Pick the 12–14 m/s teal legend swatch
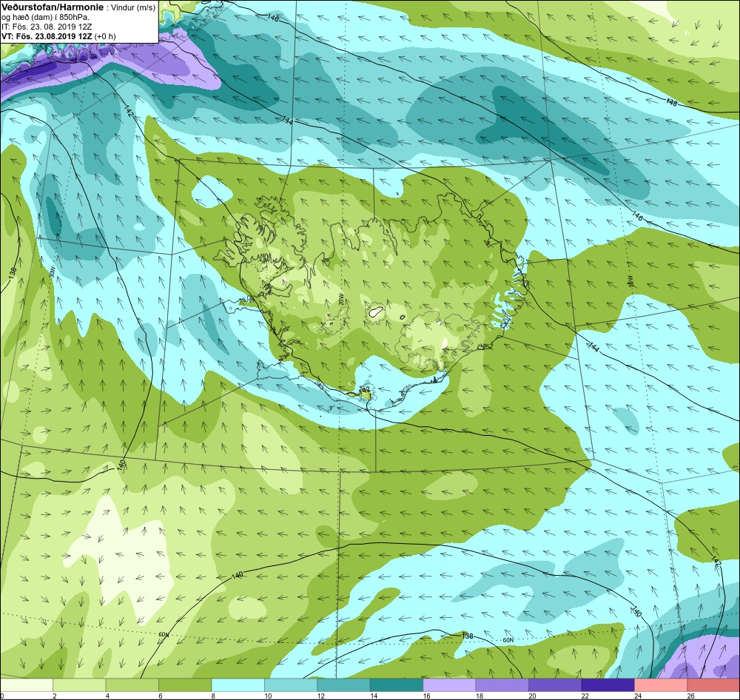Screen dimensions: 740x700 click(343, 684)
